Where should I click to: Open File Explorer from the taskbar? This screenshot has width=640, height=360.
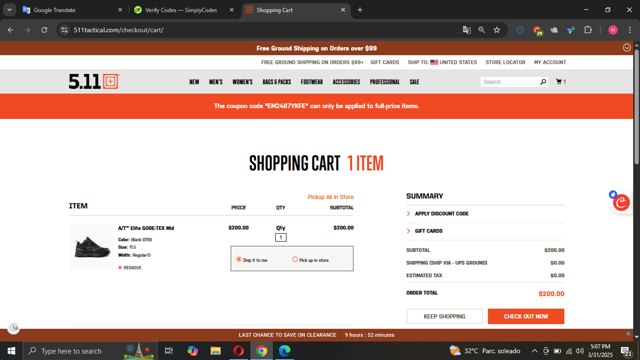tap(216, 351)
